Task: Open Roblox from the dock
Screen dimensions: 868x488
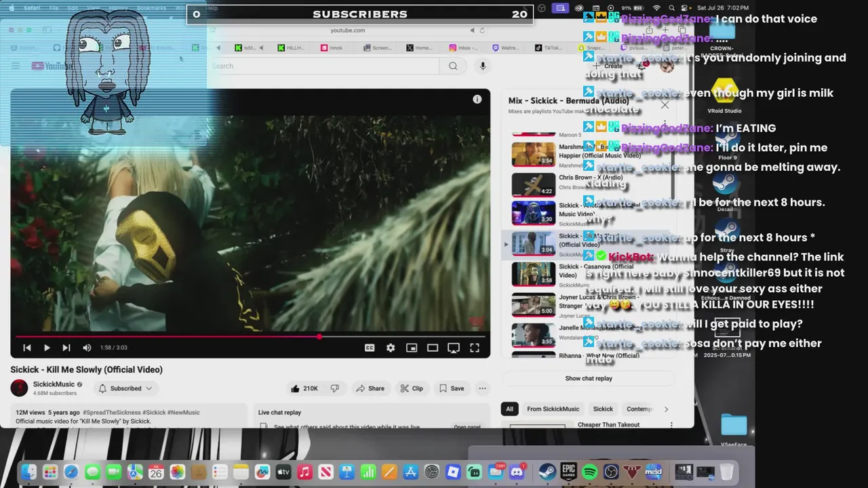Action: pyautogui.click(x=453, y=472)
